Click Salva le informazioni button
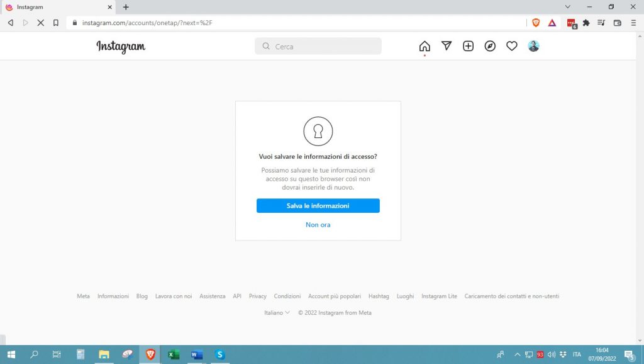The width and height of the screenshot is (644, 364). [318, 206]
